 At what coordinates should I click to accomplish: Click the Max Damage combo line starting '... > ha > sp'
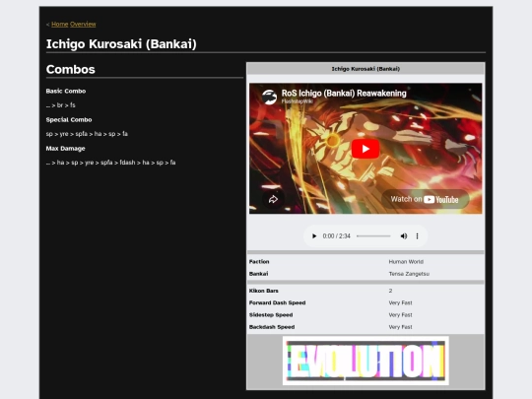[111, 163]
